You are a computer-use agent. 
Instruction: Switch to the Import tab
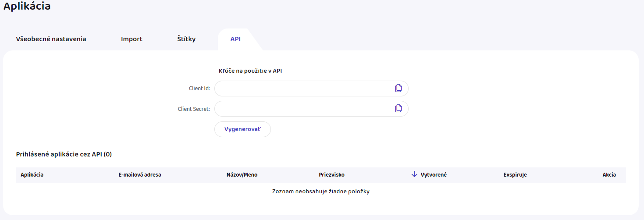pos(132,39)
